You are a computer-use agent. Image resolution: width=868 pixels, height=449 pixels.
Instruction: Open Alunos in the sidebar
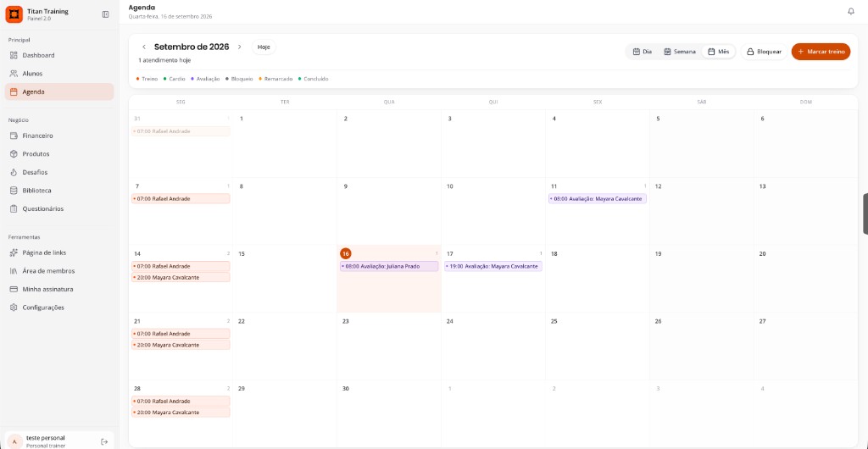(59, 74)
